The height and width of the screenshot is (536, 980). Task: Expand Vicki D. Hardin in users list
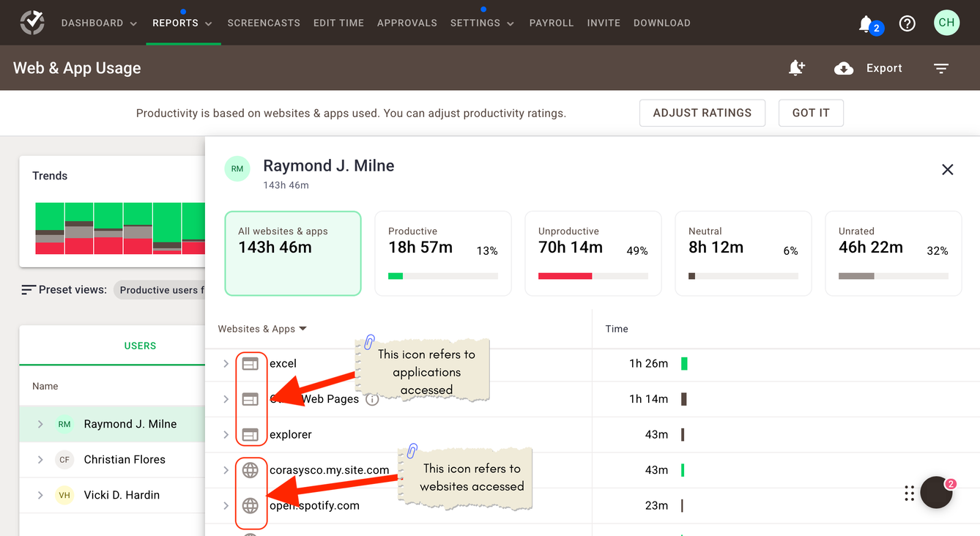click(40, 495)
